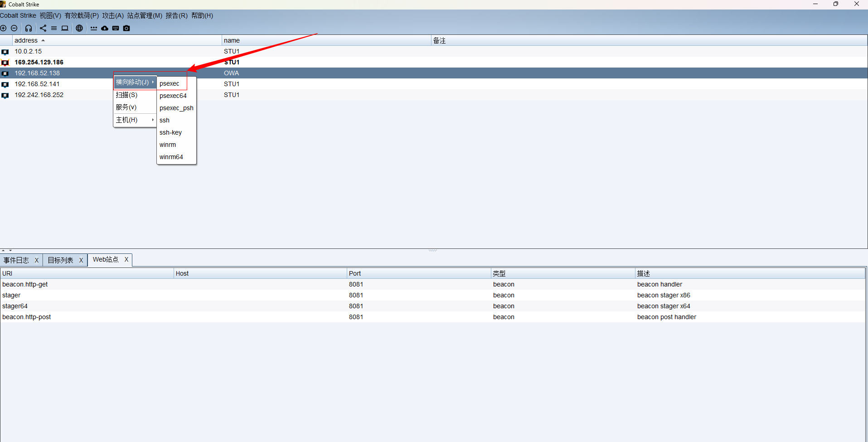868x442 pixels.
Task: Sort by 类型 column header
Action: coord(563,273)
